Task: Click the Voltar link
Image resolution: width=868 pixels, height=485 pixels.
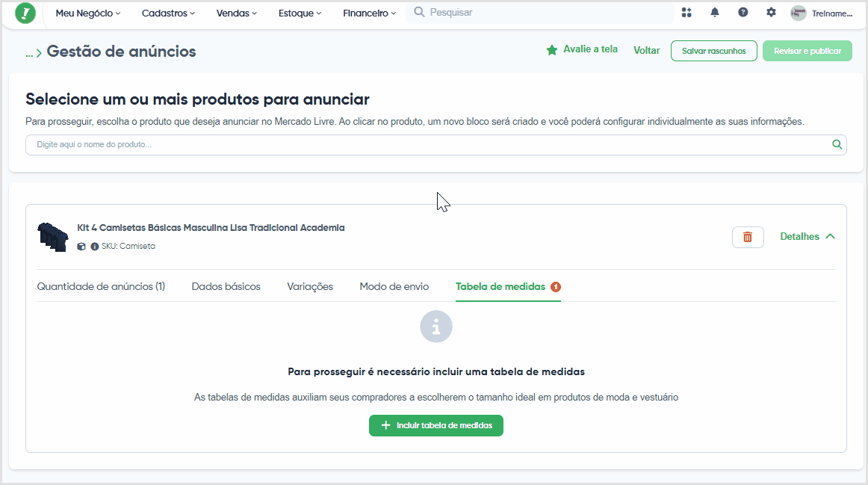Action: pyautogui.click(x=647, y=50)
